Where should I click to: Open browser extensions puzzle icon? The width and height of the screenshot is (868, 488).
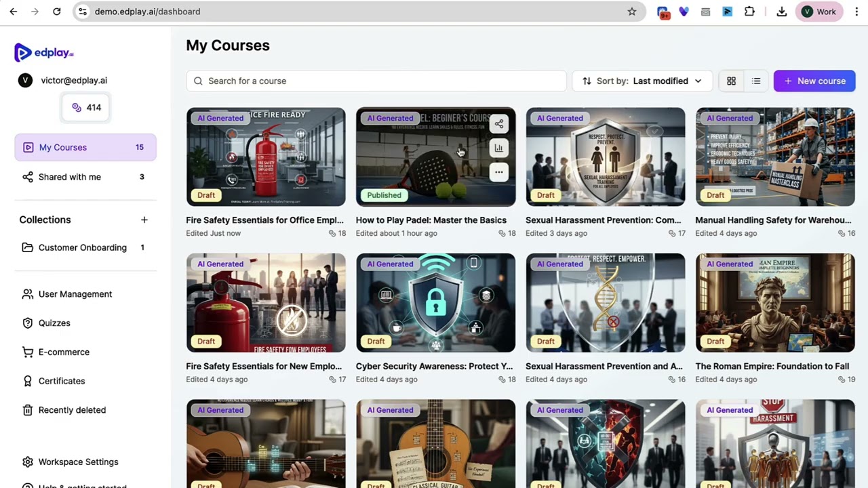click(x=749, y=12)
